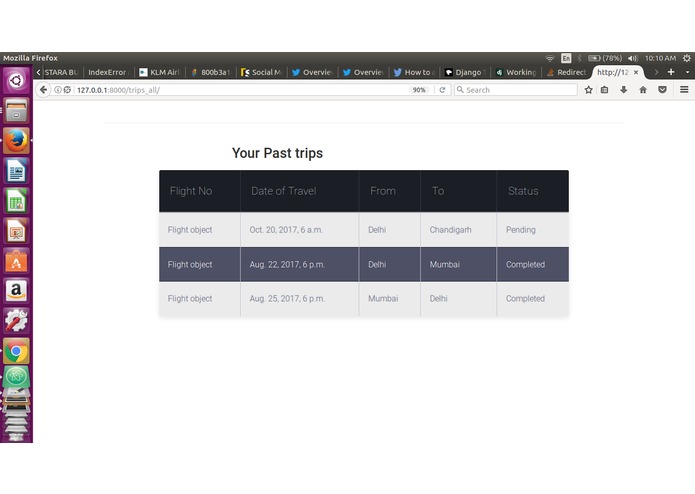
Task: Bookmark this page with the star icon
Action: [x=588, y=90]
